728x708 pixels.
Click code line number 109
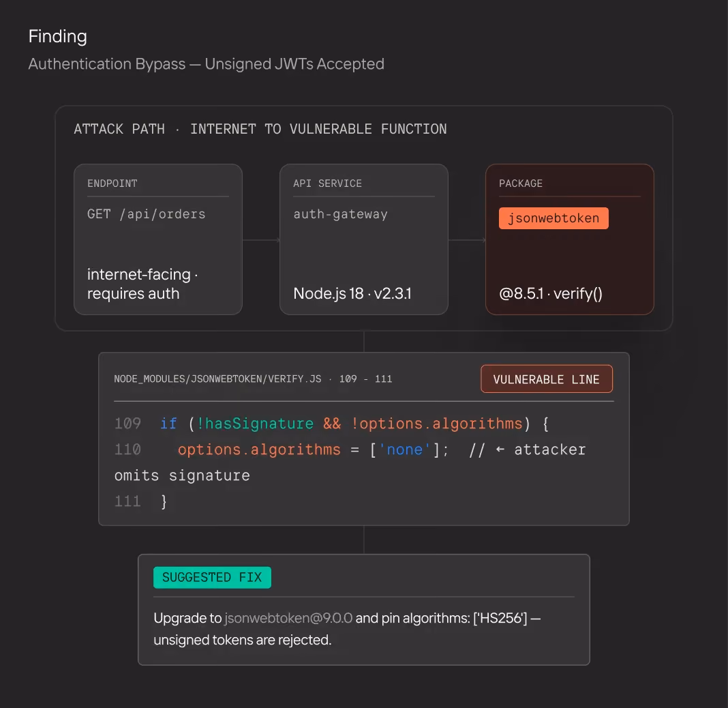coord(127,424)
